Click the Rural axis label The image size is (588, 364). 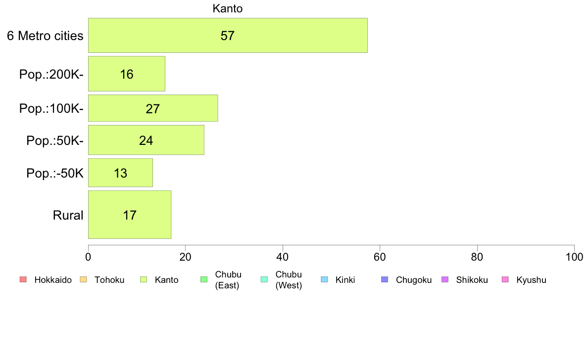(x=68, y=215)
